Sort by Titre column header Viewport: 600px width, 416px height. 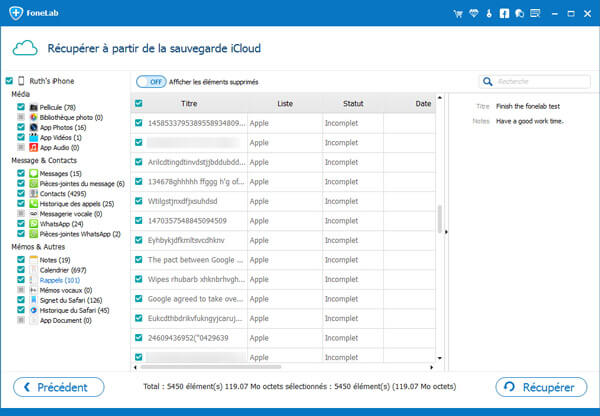point(189,103)
